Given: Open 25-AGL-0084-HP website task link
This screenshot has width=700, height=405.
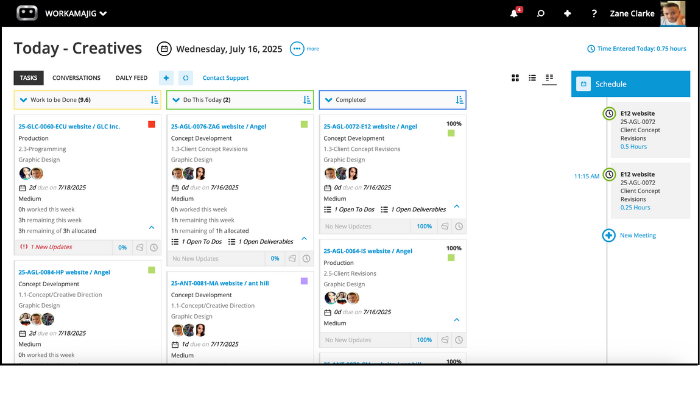Looking at the screenshot, I should point(64,272).
